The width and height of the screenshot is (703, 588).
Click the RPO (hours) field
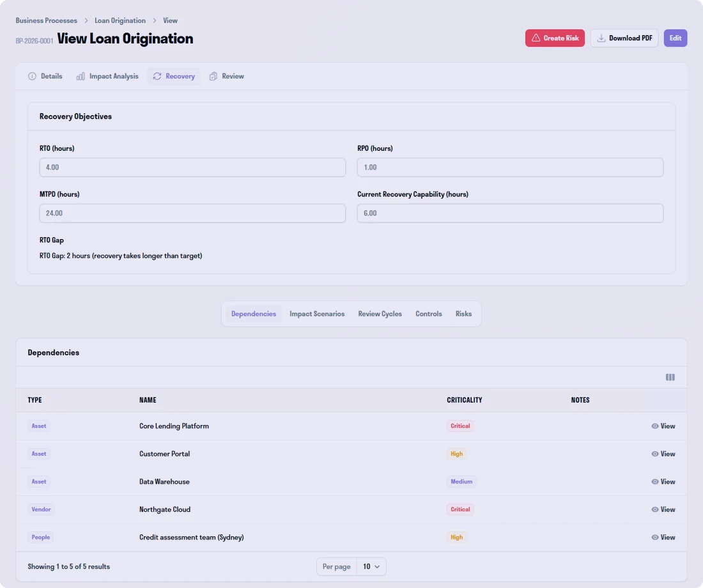tap(510, 167)
